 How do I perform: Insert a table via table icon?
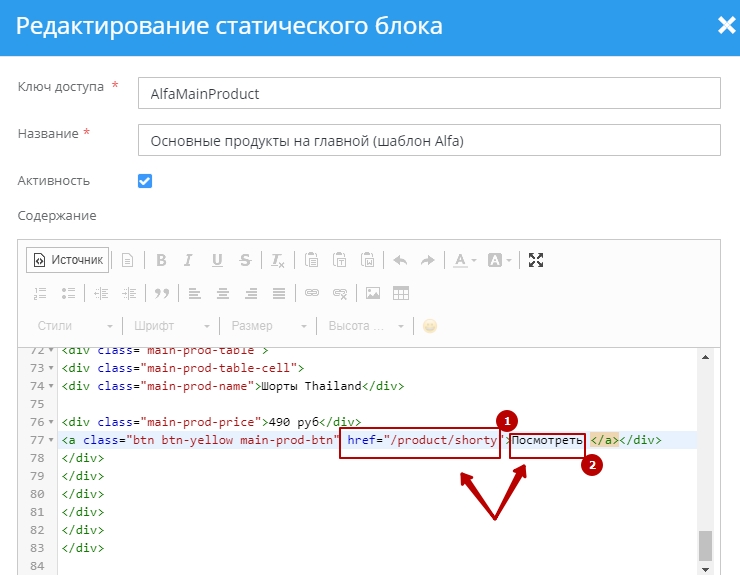tap(401, 293)
